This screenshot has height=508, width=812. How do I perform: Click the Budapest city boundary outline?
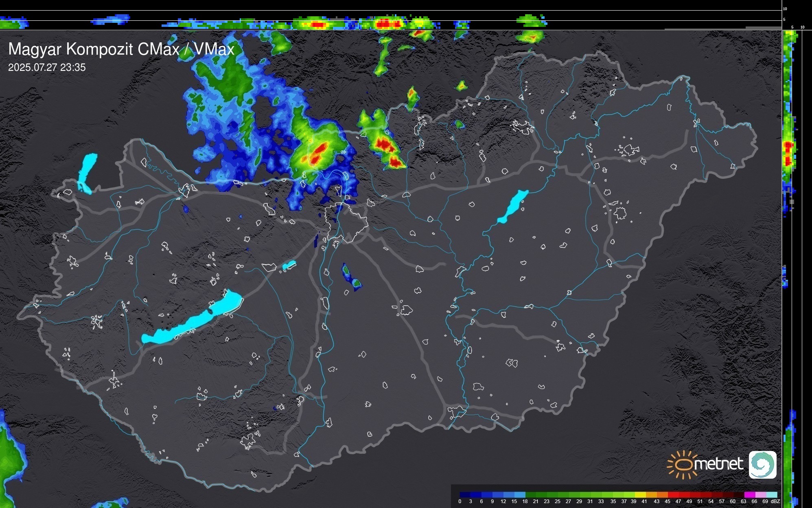click(x=347, y=222)
